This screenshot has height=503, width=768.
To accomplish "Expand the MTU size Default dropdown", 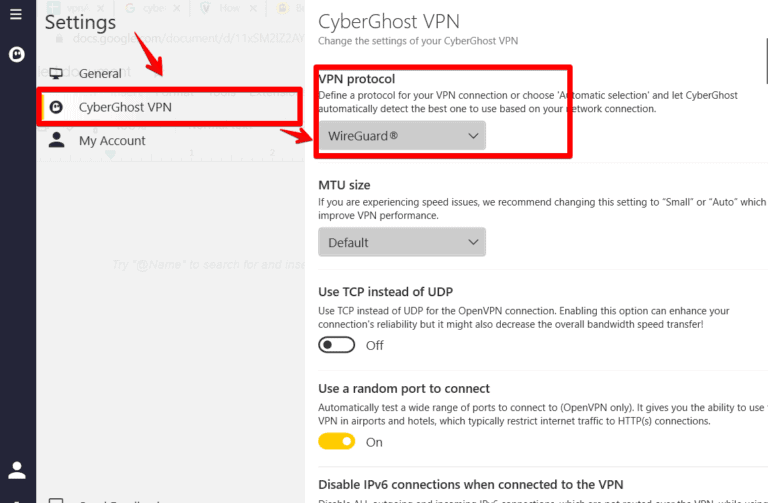I will (400, 242).
